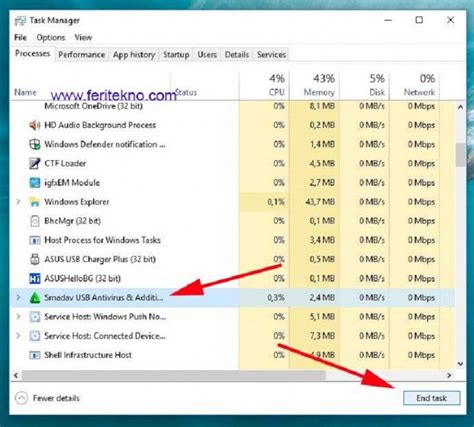Expand Service Host: Connected Device... group

[x=18, y=336]
